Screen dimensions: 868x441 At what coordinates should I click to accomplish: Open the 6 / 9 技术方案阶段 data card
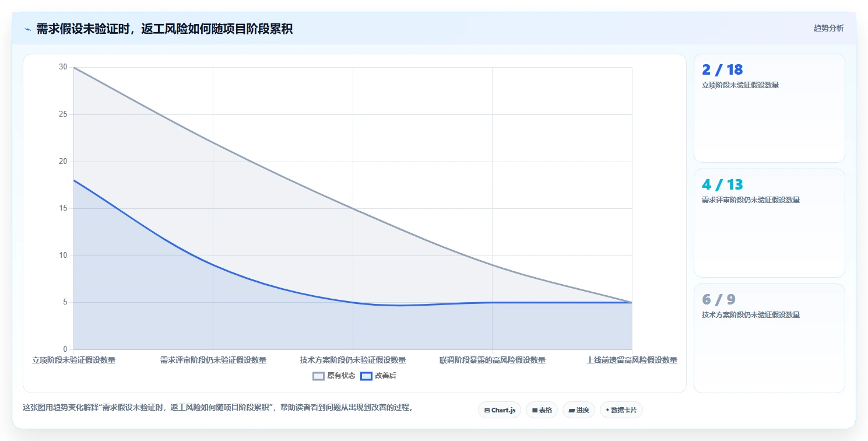[769, 338]
